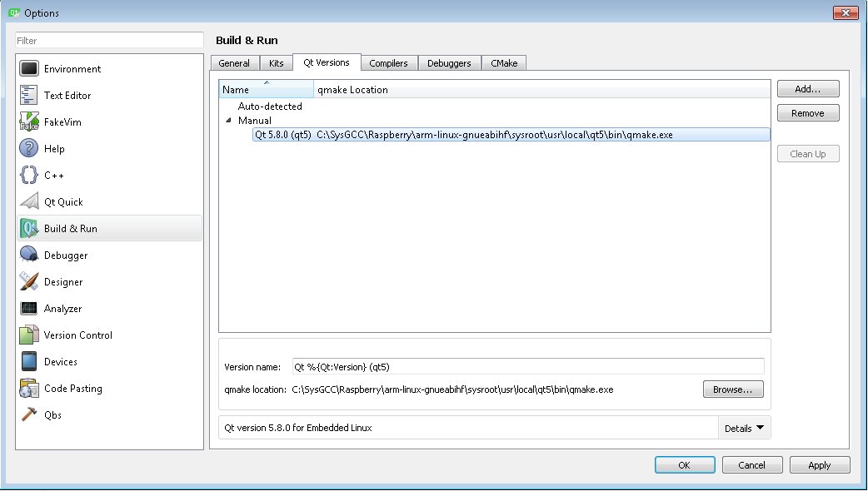The height and width of the screenshot is (491, 868).
Task: Open the Debugger category label
Action: point(66,255)
